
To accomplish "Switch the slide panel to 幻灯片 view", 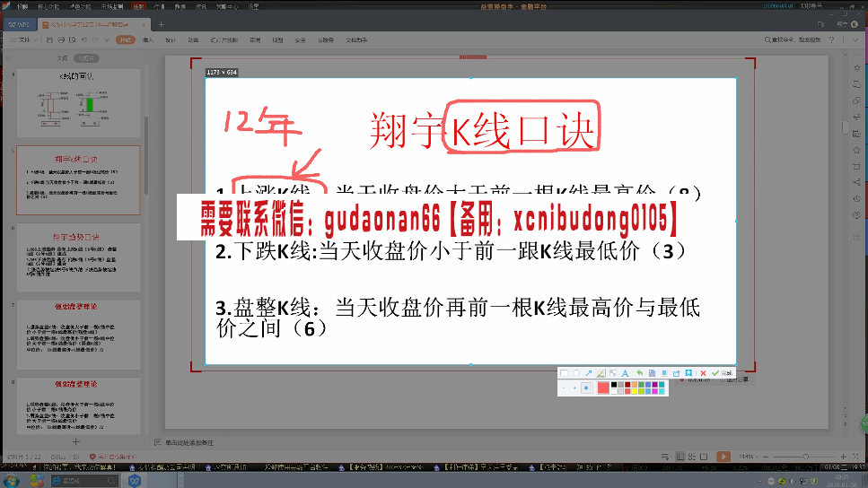I will tap(86, 58).
